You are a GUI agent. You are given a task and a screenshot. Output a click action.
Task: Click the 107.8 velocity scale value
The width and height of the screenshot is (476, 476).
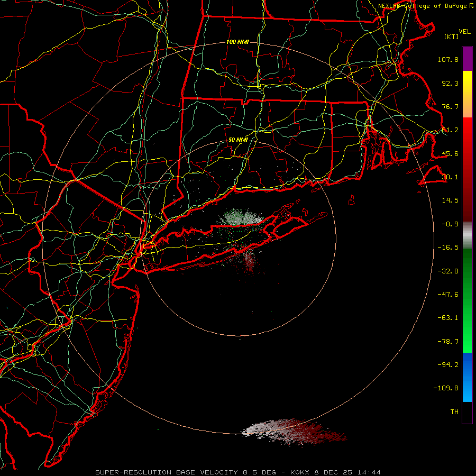(448, 59)
